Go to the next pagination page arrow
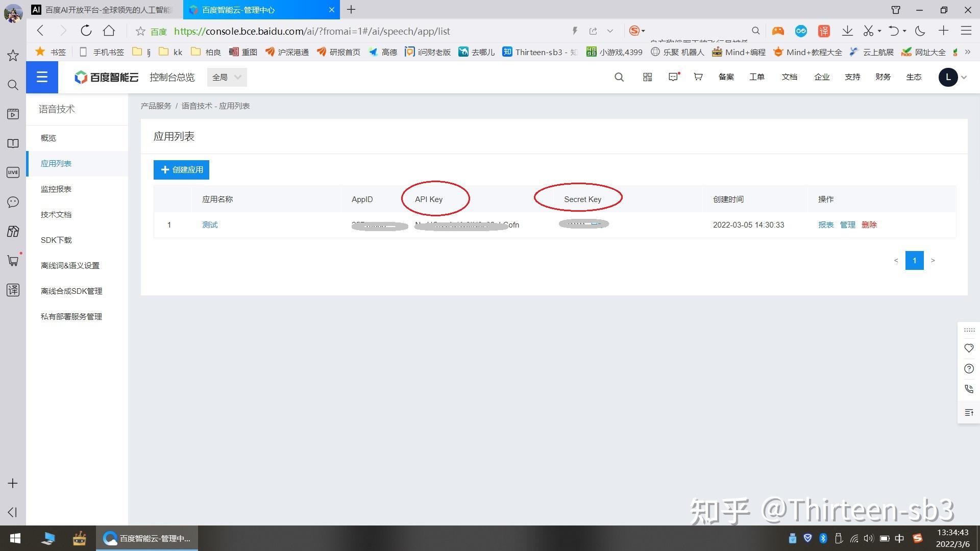The height and width of the screenshot is (551, 980). [x=933, y=261]
